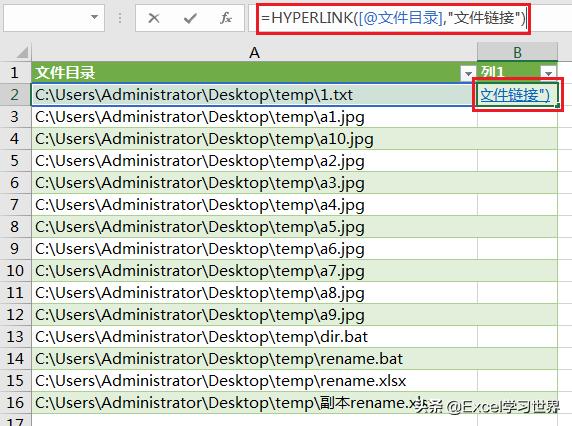Select row 14 header
This screenshot has width=572, height=426.
click(15, 359)
